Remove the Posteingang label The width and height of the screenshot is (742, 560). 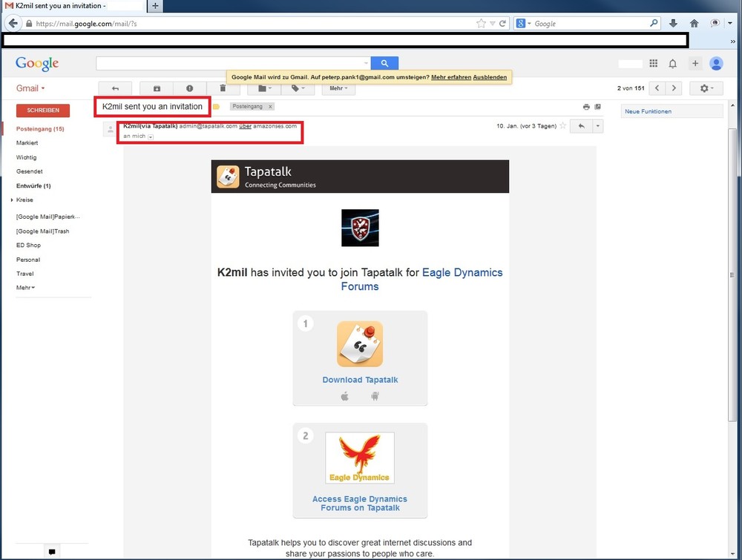pyautogui.click(x=270, y=107)
